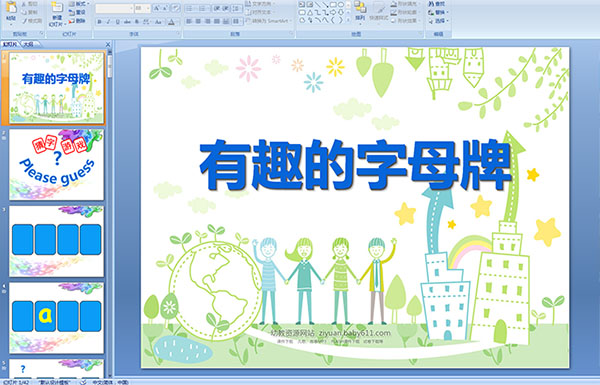Expand the slide Layout dropdown
This screenshot has height=385, width=600.
coord(79,4)
